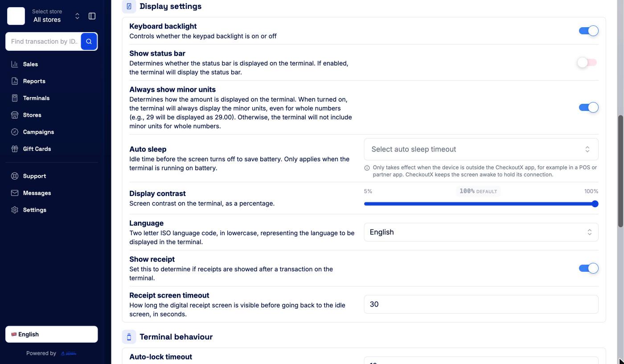The height and width of the screenshot is (364, 624).
Task: Disable the Show receipt switch
Action: (x=588, y=268)
